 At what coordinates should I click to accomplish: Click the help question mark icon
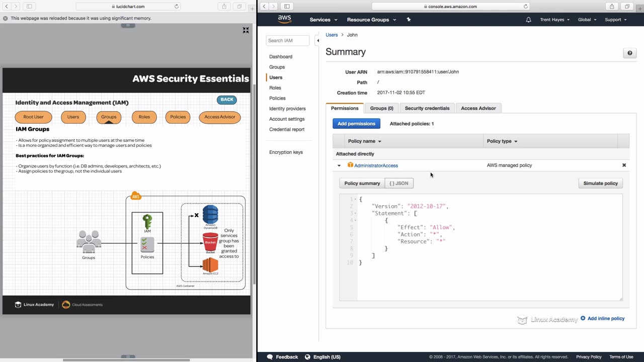click(629, 53)
